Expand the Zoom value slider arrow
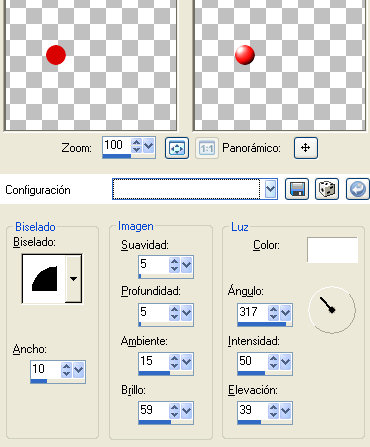The width and height of the screenshot is (370, 447). pos(149,145)
